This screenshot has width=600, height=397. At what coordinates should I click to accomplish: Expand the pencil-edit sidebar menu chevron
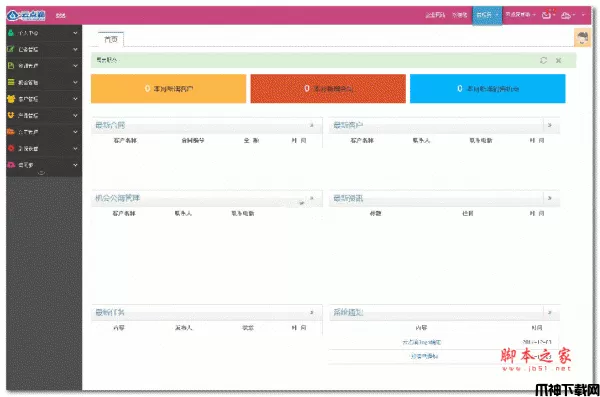[x=75, y=49]
